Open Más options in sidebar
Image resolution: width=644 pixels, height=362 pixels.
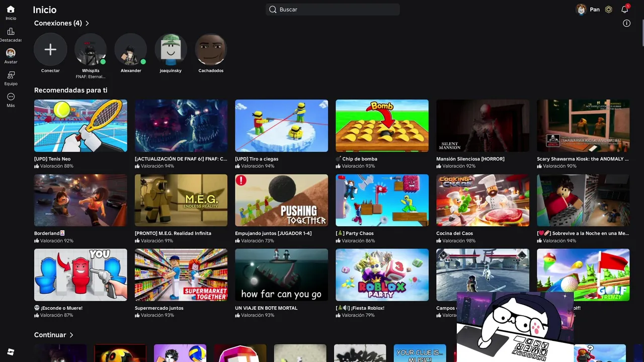pyautogui.click(x=11, y=97)
